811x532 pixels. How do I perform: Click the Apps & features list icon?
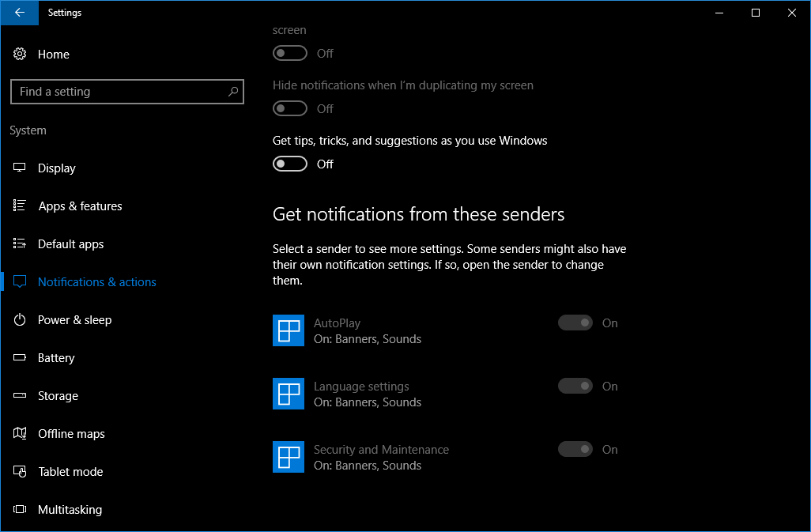click(x=20, y=206)
